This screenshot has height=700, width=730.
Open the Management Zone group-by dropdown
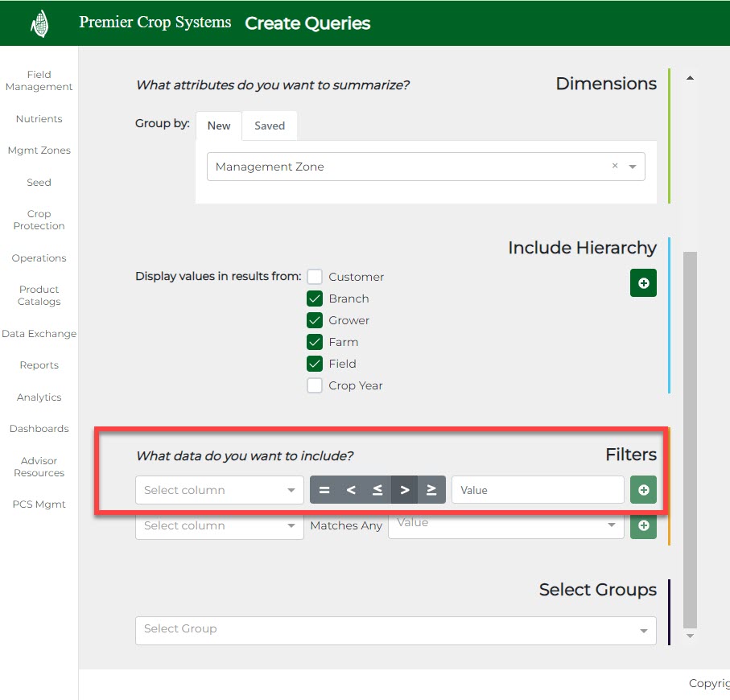pos(633,167)
